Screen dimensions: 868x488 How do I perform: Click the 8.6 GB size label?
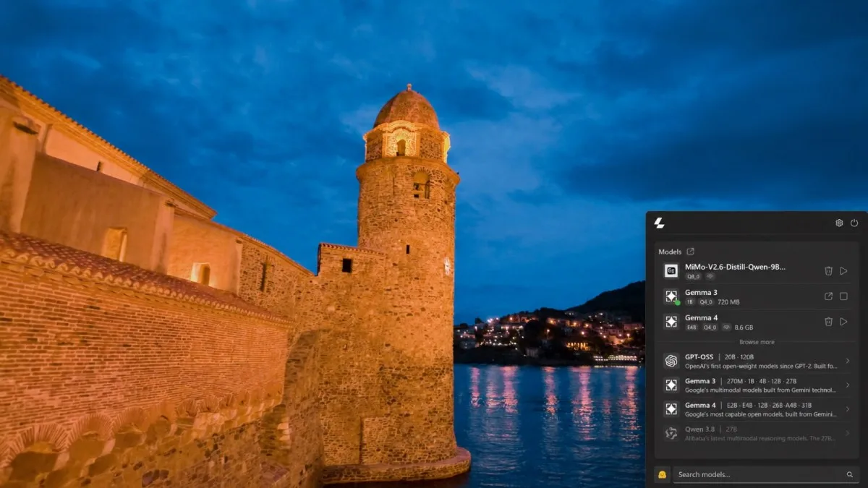coord(744,327)
